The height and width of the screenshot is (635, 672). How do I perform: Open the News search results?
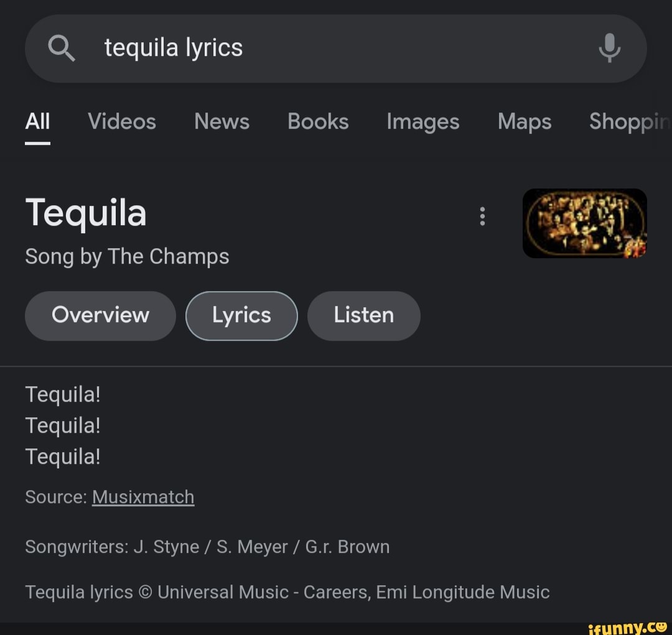tap(222, 122)
